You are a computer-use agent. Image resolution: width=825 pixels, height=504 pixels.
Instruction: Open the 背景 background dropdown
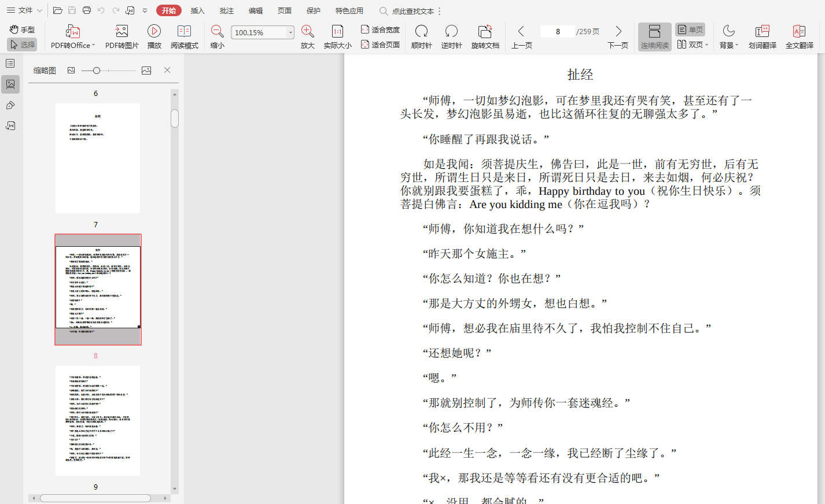coord(729,37)
